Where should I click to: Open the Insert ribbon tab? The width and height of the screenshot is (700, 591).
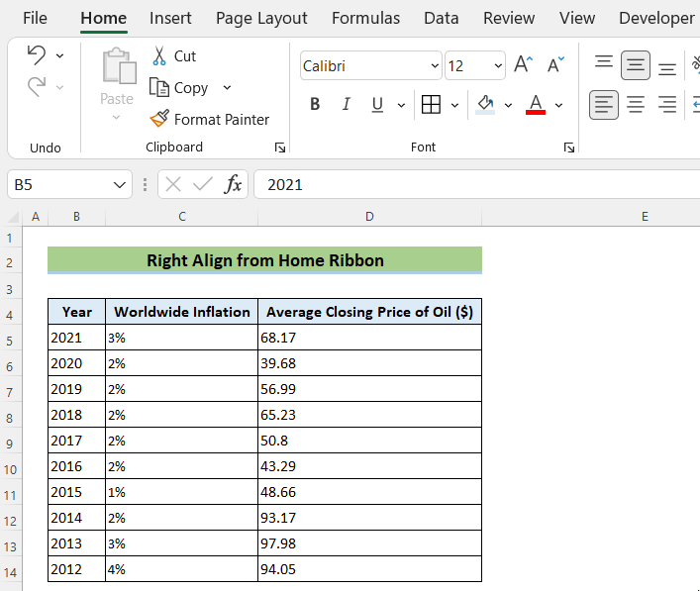(x=170, y=18)
